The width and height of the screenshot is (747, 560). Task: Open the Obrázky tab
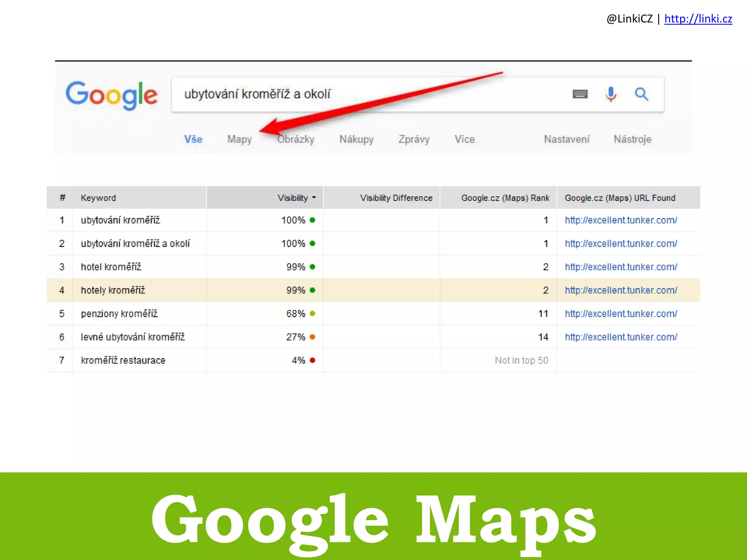click(295, 139)
